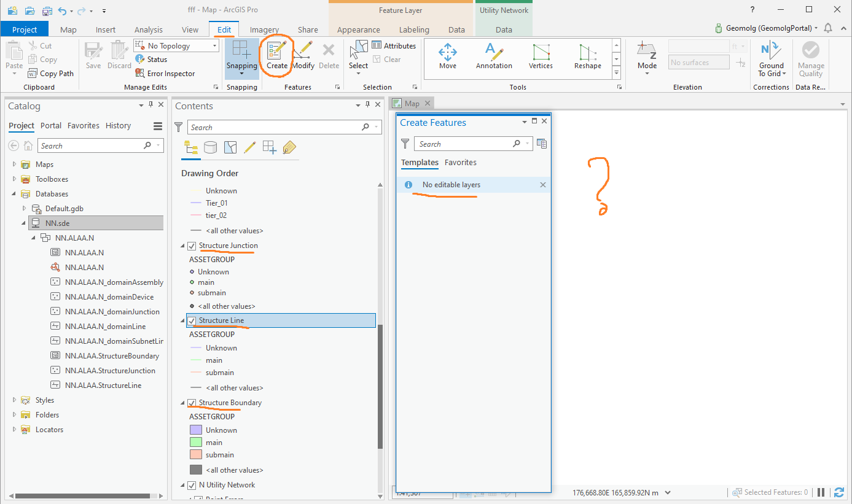Click the Unknown purple color swatch under Structure Boundary
852x504 pixels.
point(196,430)
